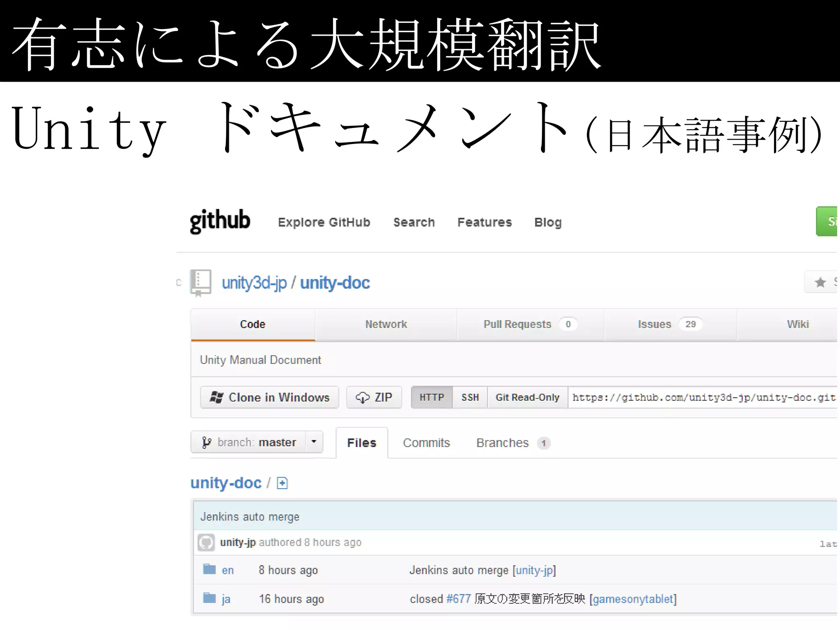Open unity-jp author link
840x630 pixels.
[x=238, y=542]
